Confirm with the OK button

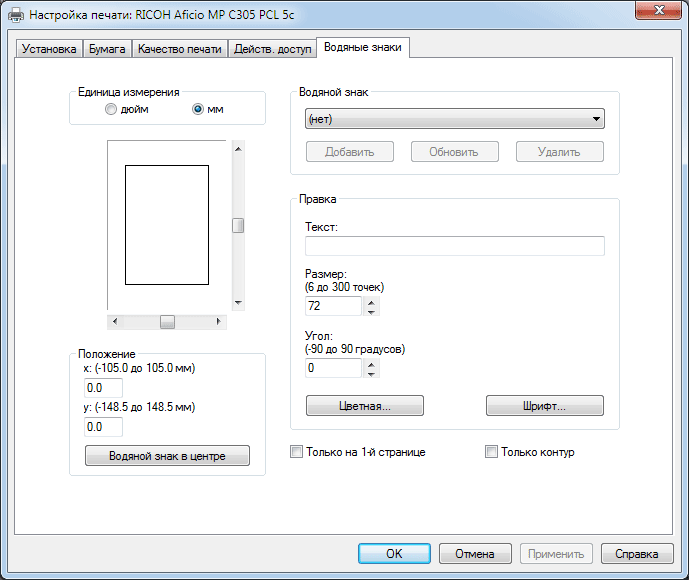[394, 554]
